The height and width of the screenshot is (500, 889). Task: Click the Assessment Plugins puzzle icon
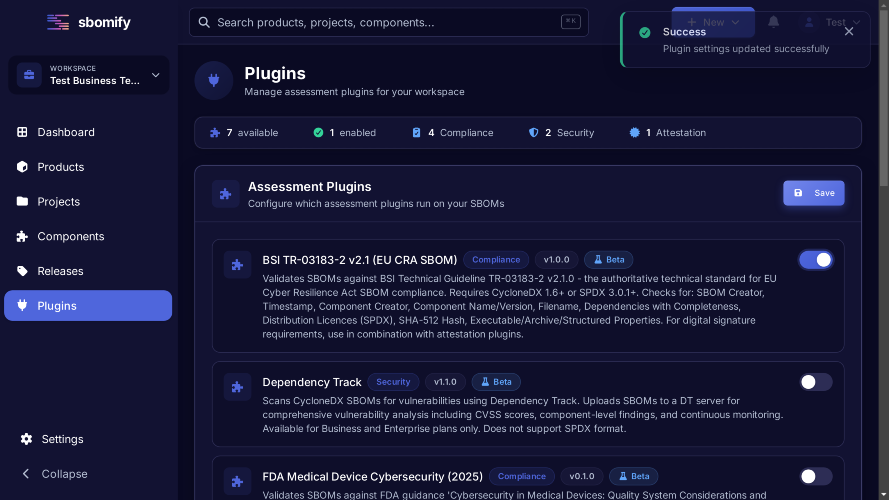226,194
